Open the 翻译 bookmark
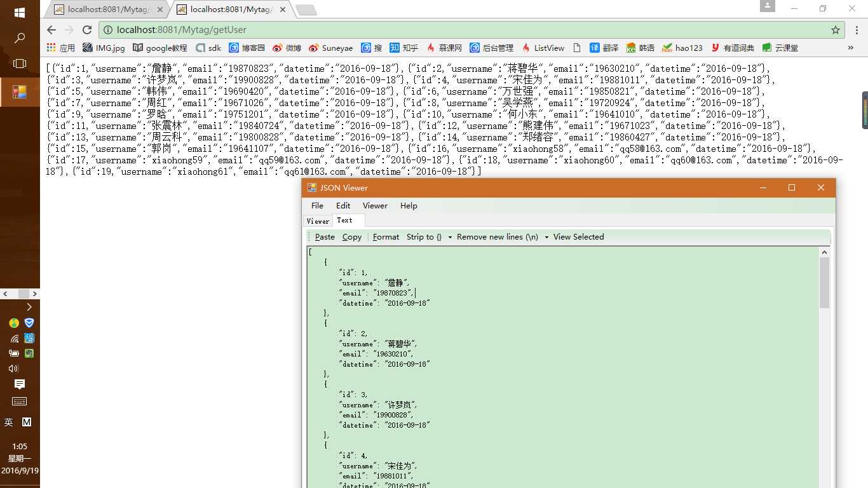 604,48
